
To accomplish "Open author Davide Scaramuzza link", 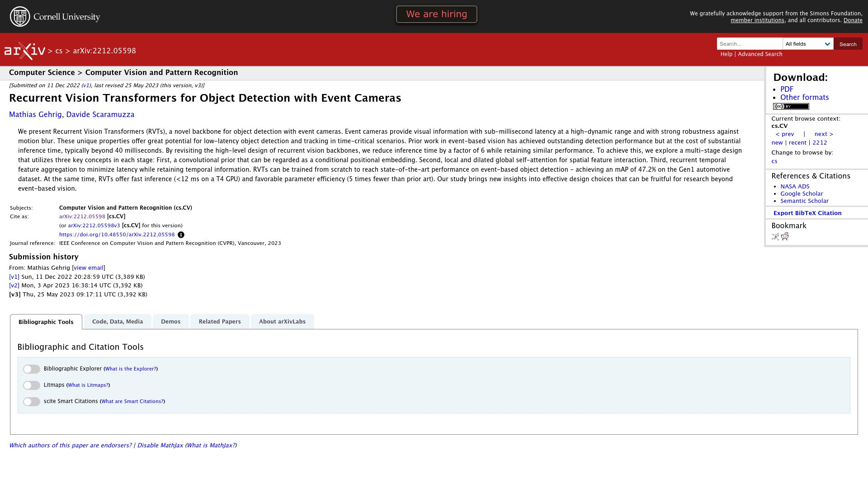I will (x=100, y=115).
